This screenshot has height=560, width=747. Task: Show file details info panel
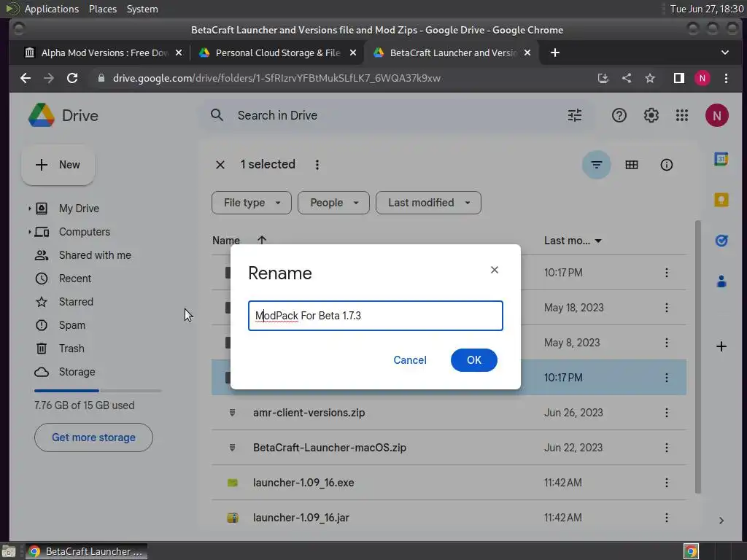tap(666, 165)
